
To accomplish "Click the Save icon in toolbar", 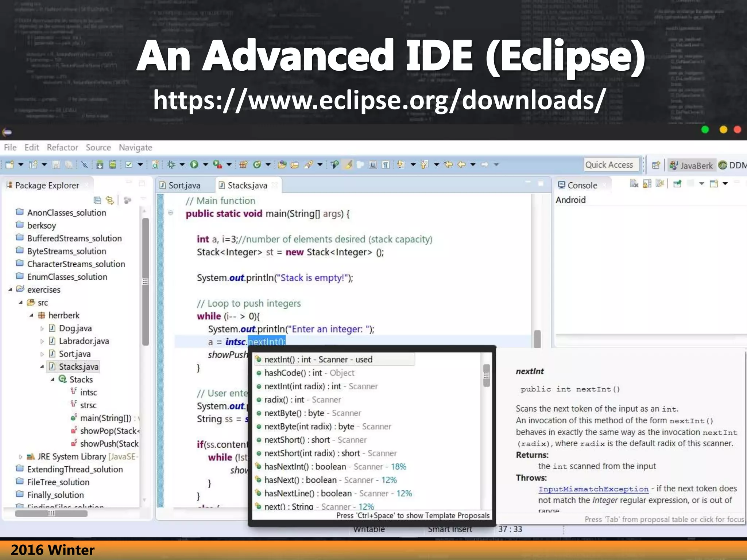I will 56,165.
